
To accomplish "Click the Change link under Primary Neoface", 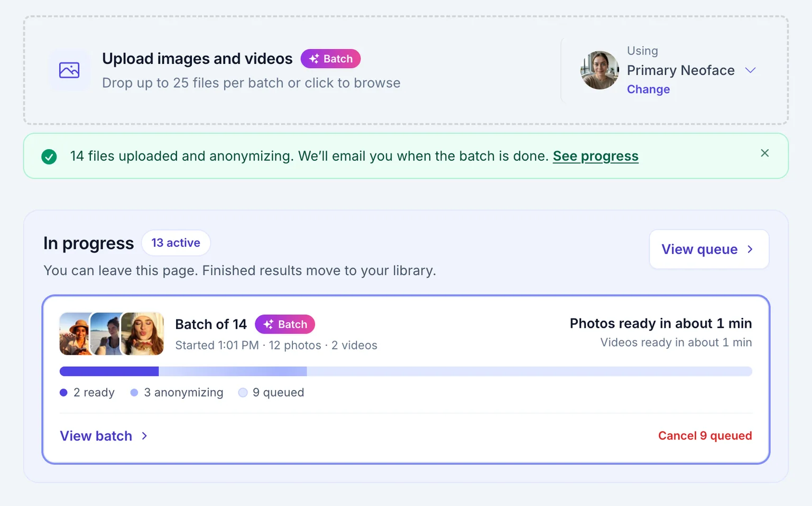I will [648, 89].
